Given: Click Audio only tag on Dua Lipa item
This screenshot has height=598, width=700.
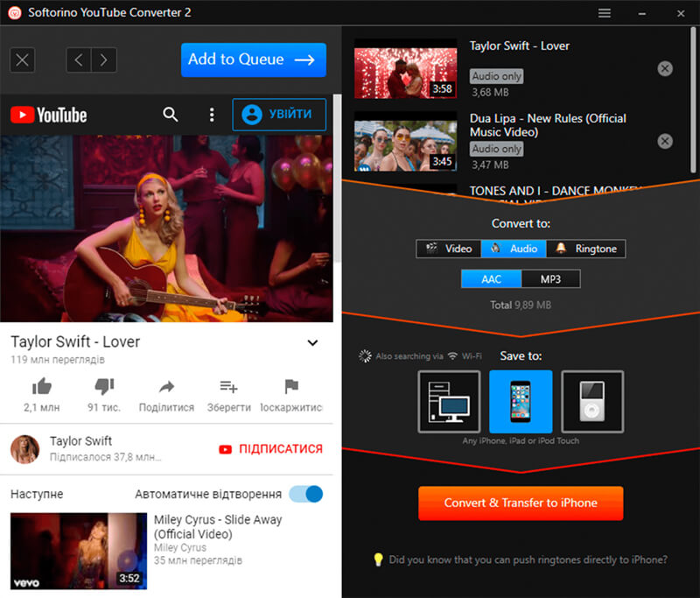Looking at the screenshot, I should pyautogui.click(x=496, y=149).
